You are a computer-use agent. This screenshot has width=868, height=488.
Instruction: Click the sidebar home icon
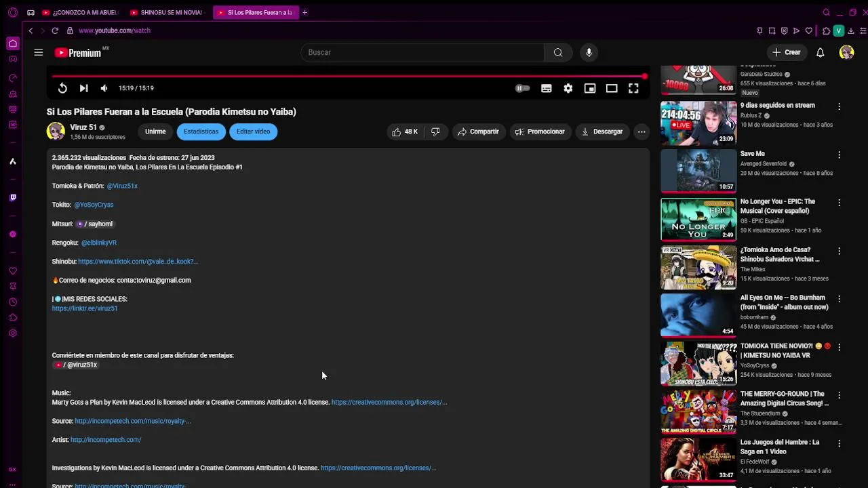point(13,43)
